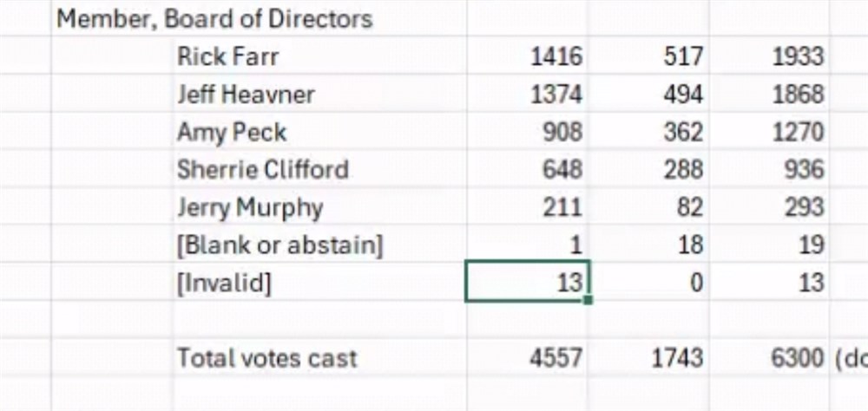The width and height of the screenshot is (868, 411).
Task: Click the 517 value for Rick Farr
Action: coord(648,56)
